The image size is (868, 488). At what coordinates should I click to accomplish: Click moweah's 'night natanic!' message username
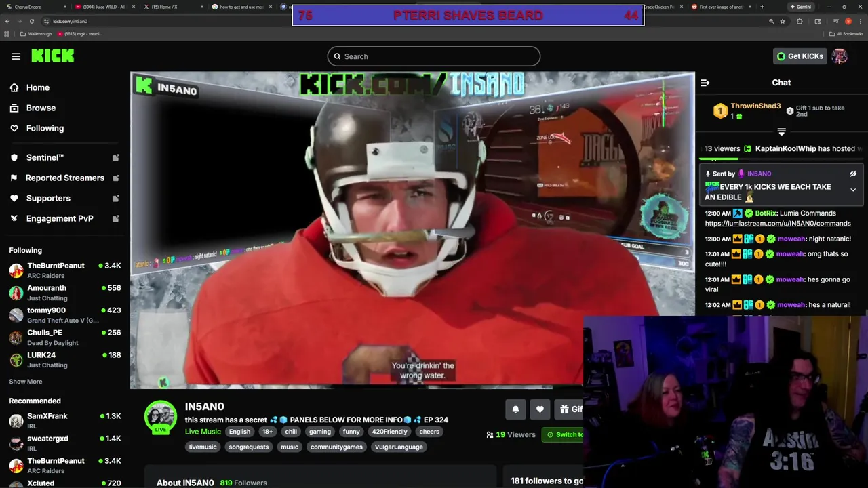pyautogui.click(x=791, y=239)
